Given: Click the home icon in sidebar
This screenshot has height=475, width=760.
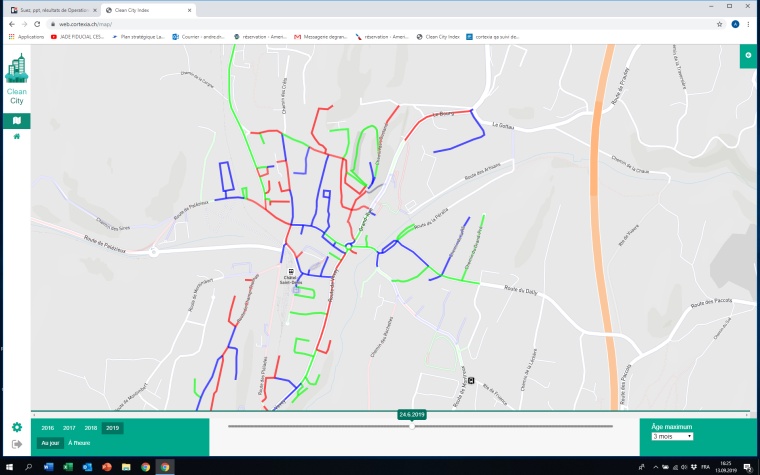Looking at the screenshot, I should coord(16,136).
